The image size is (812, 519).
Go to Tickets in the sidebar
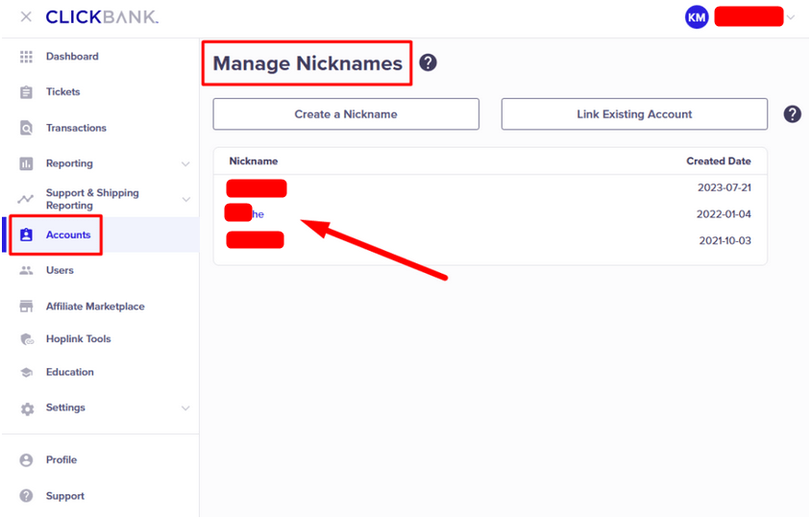[x=62, y=91]
